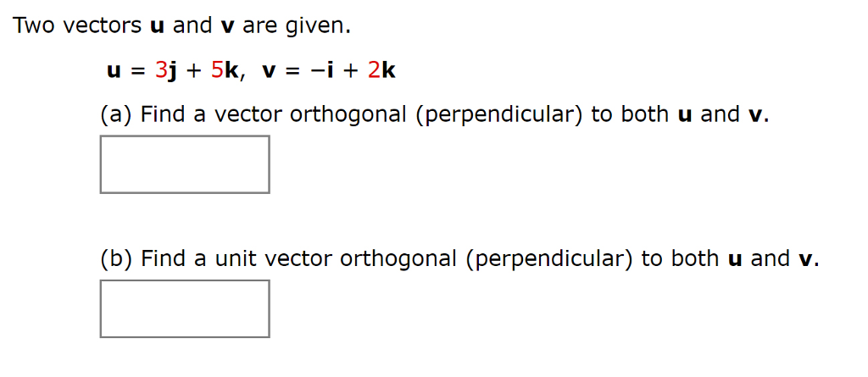
Task: Click the bold v ending part (a)
Action: tap(755, 116)
